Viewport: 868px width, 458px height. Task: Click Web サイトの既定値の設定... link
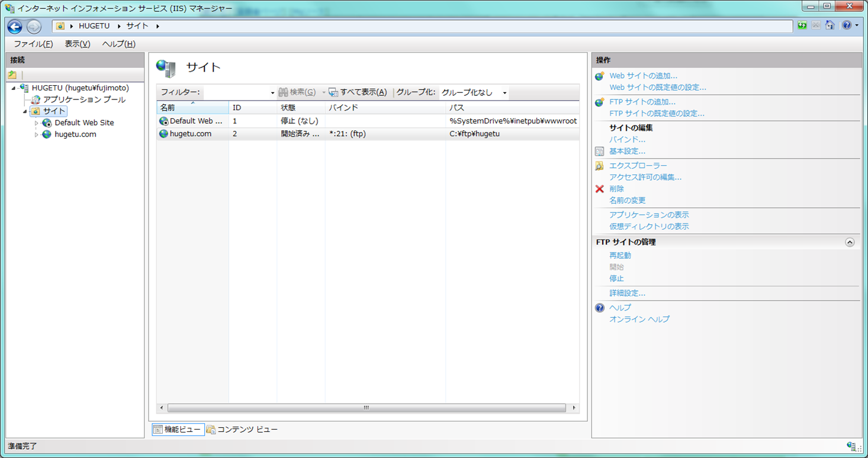pos(657,88)
